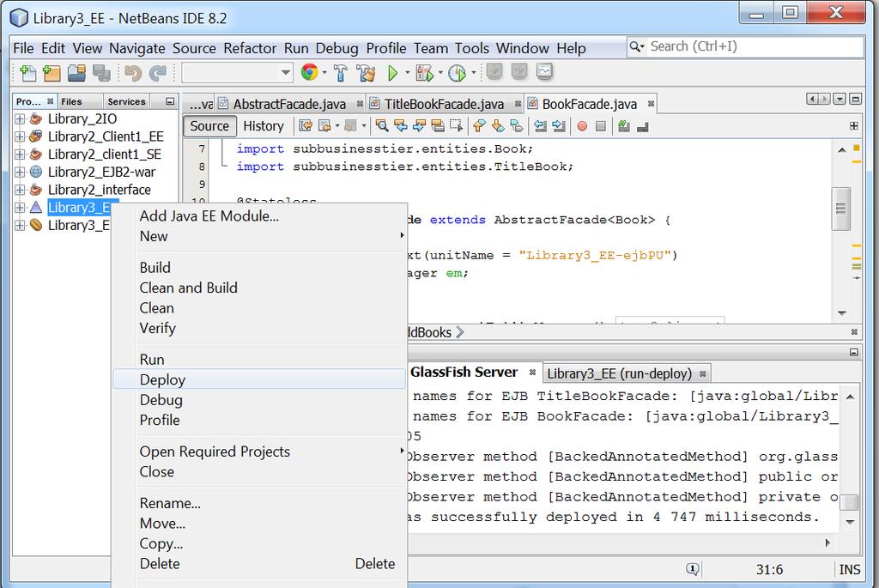The height and width of the screenshot is (588, 879).
Task: Minimize the Projects panel
Action: tap(170, 101)
